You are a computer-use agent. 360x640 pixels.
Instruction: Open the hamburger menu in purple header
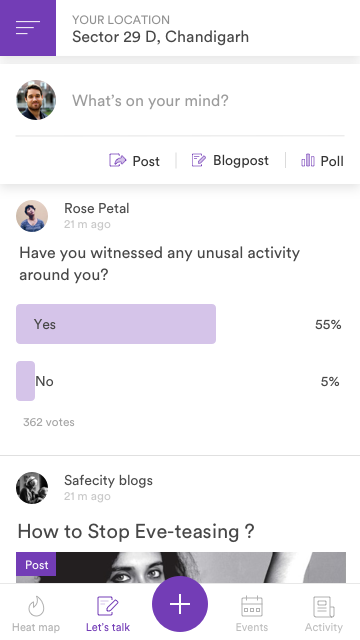pos(28,28)
